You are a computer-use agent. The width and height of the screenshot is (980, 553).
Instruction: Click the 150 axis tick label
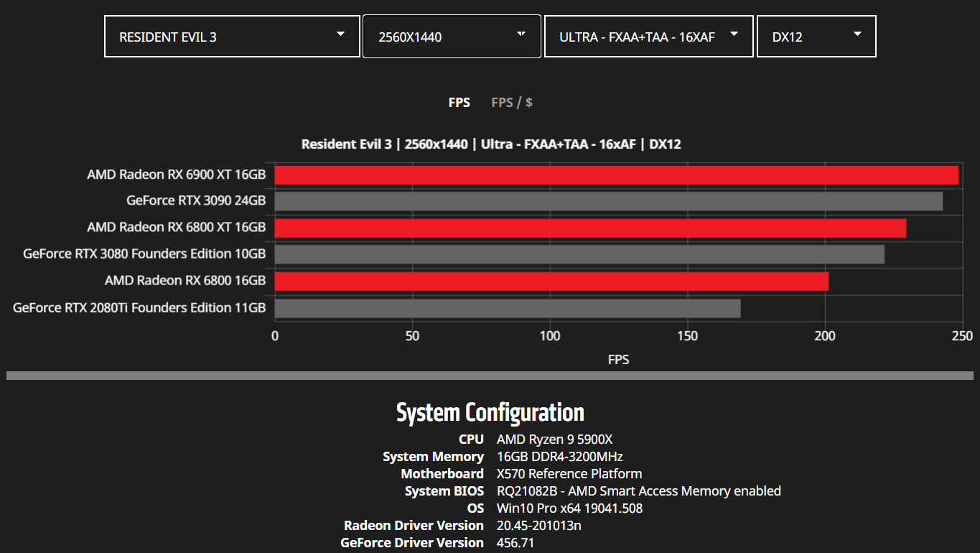688,335
